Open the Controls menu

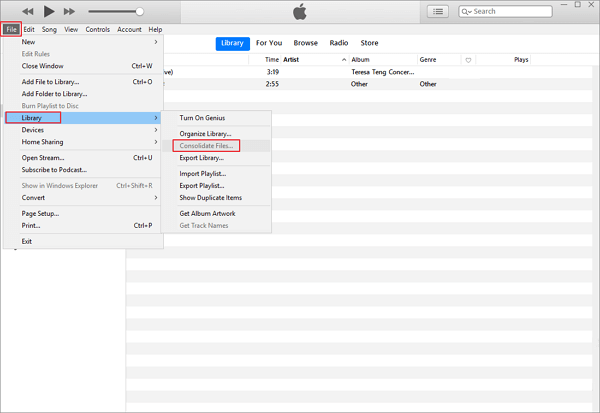pyautogui.click(x=98, y=29)
